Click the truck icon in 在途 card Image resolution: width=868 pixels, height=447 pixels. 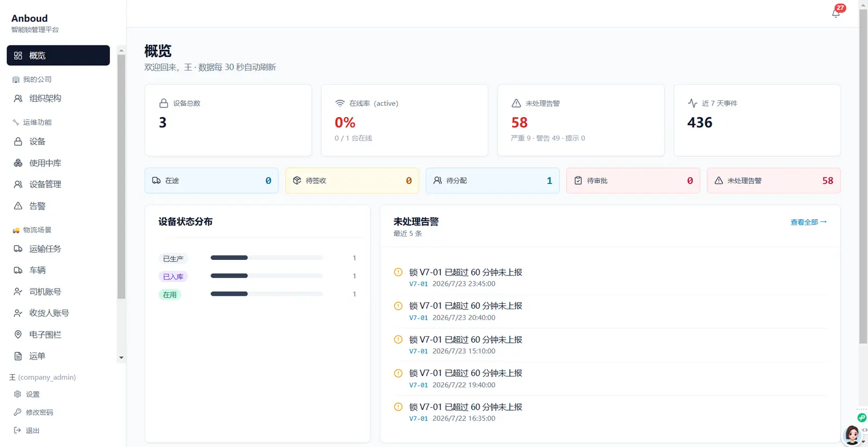156,181
